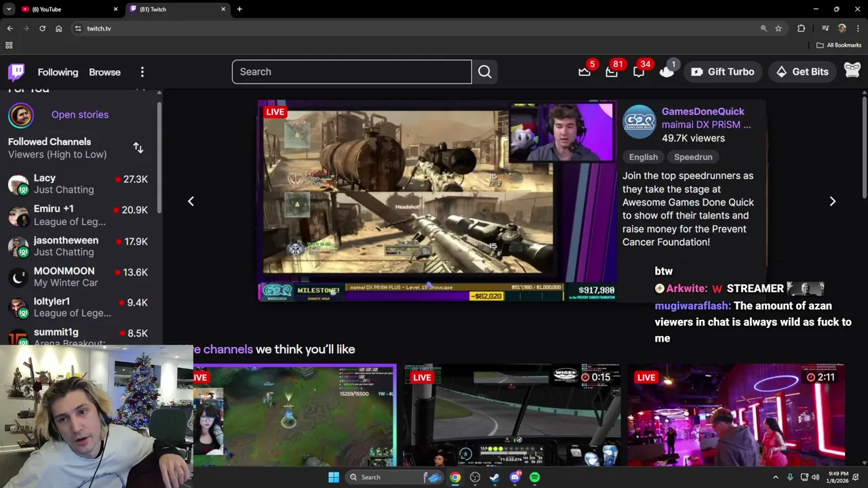Open the racing stream thumbnail timed 0:15

click(512, 415)
